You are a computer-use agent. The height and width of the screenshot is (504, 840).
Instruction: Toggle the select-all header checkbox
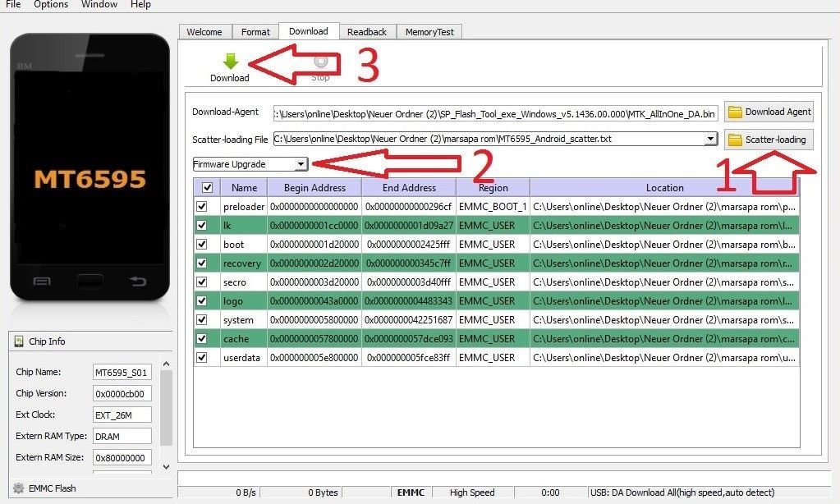[x=207, y=187]
